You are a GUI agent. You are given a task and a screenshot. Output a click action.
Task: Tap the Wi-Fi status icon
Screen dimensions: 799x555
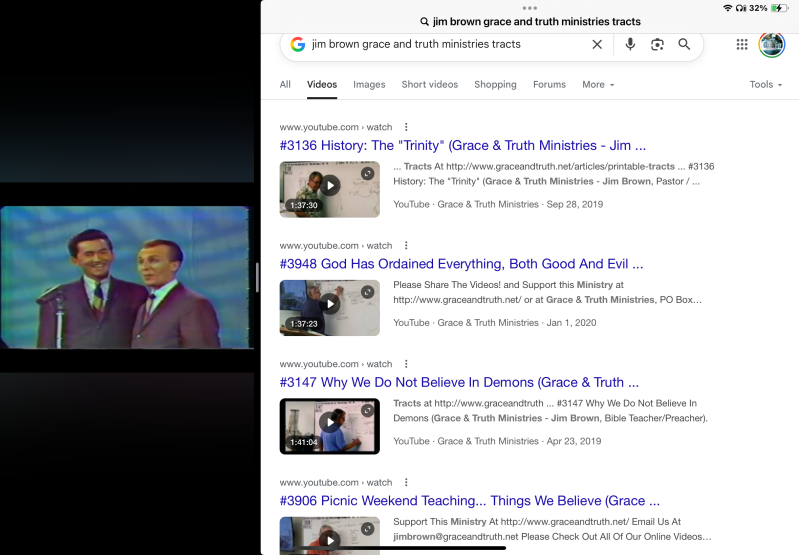(728, 8)
